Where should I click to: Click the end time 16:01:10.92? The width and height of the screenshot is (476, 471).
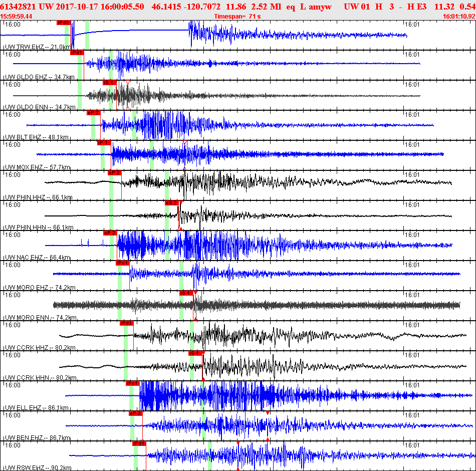point(459,17)
